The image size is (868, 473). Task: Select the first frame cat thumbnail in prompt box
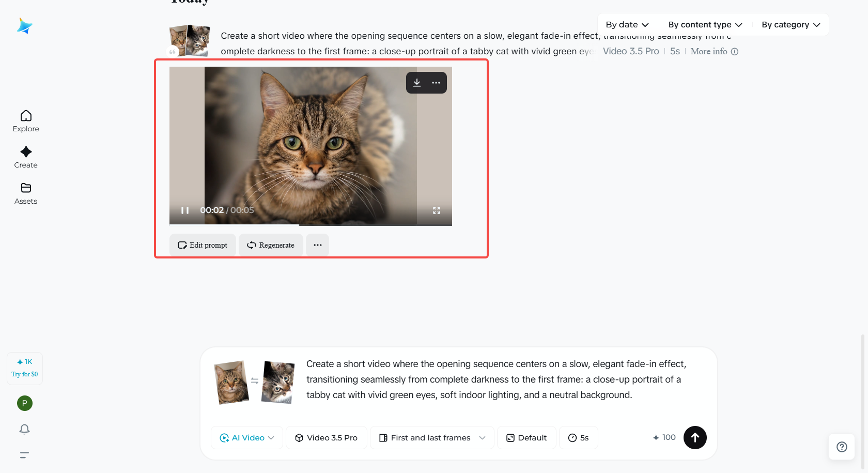click(x=231, y=383)
